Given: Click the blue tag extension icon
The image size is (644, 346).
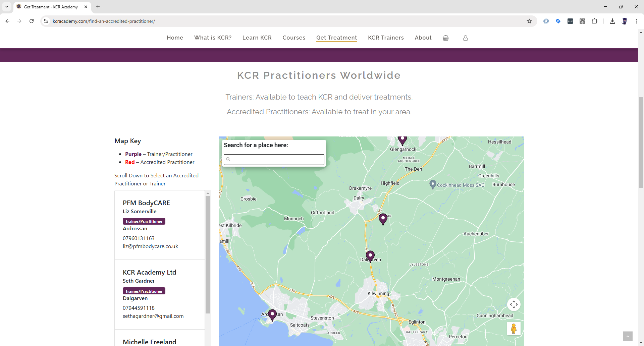Looking at the screenshot, I should 558,21.
